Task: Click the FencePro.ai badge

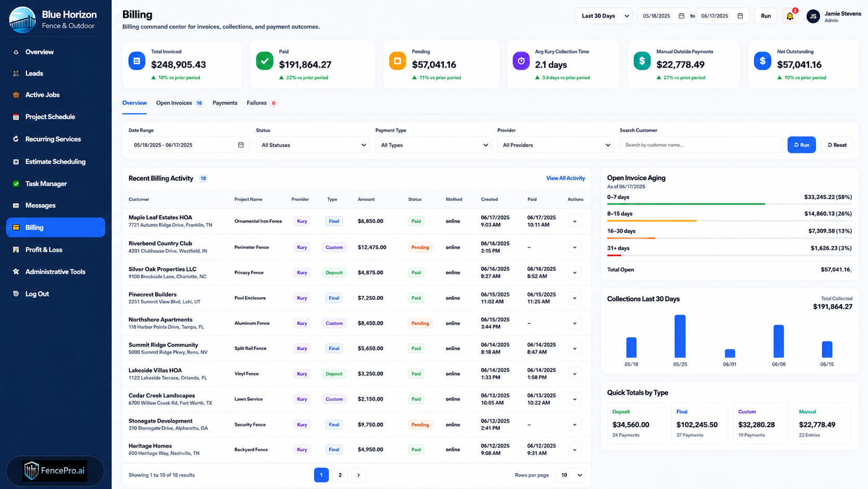Action: 55,471
